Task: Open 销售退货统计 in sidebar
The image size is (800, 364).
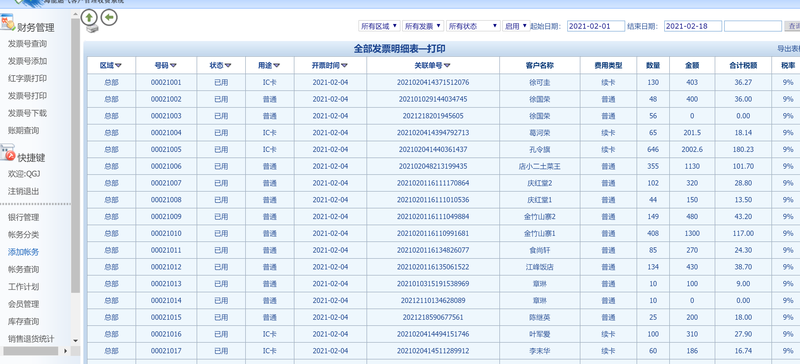Action: [x=31, y=339]
